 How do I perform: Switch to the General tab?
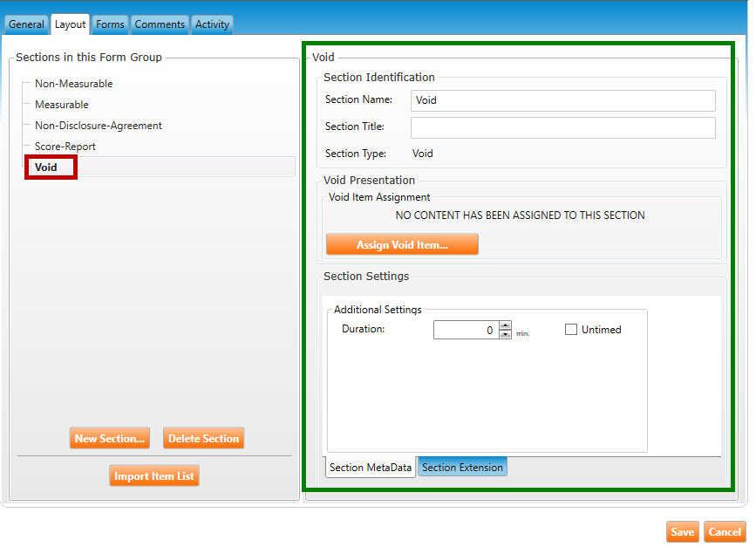click(26, 24)
